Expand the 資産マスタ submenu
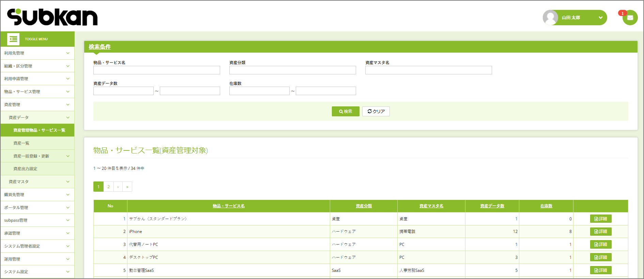This screenshot has width=644, height=279. (x=37, y=182)
